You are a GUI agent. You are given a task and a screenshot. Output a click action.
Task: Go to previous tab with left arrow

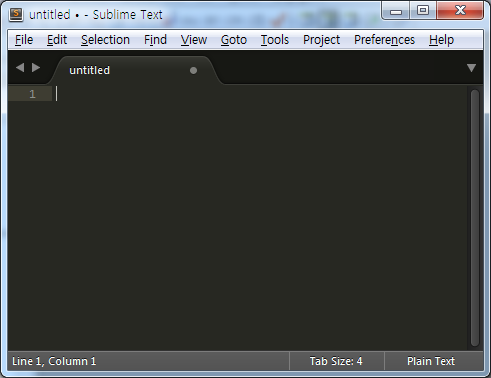click(x=20, y=68)
